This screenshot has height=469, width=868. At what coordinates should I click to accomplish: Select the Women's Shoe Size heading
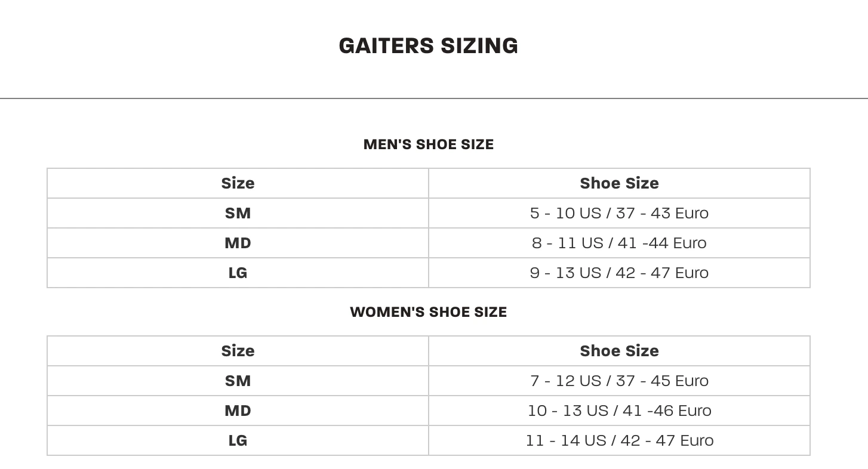pos(428,312)
